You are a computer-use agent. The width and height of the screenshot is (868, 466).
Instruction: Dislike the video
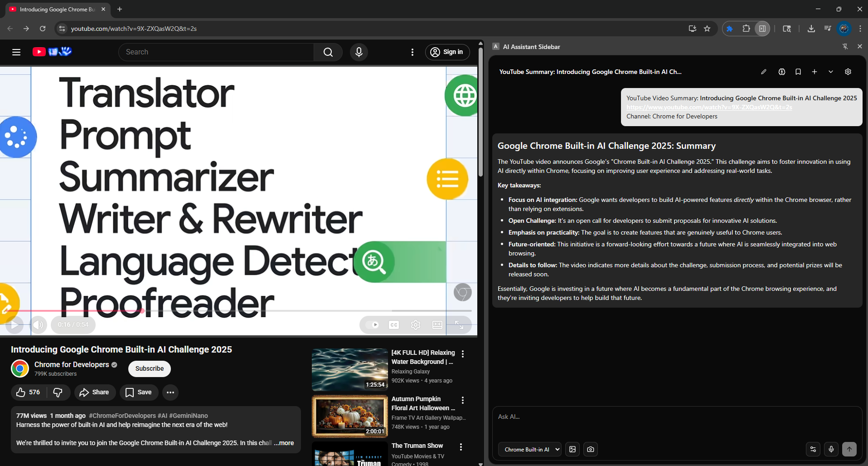pos(58,392)
